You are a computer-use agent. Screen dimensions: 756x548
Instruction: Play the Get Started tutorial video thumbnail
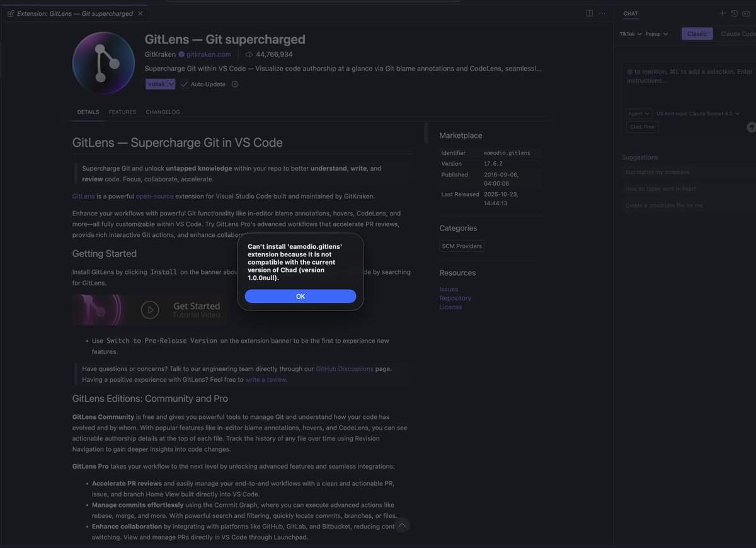point(150,309)
